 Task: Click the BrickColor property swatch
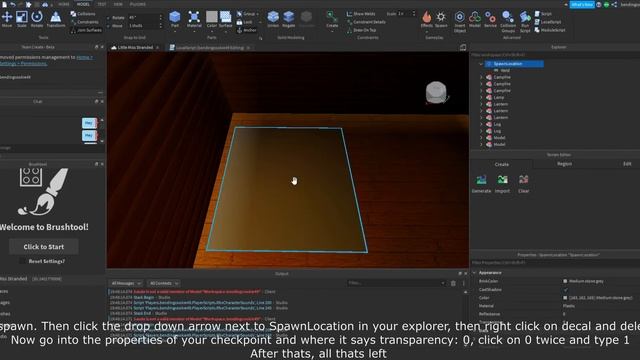(x=565, y=281)
